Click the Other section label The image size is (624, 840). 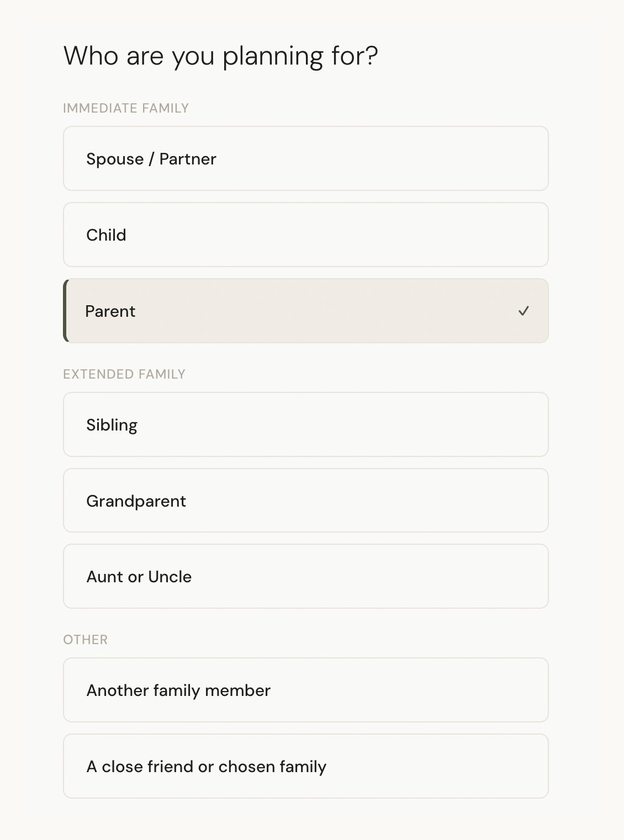point(86,640)
